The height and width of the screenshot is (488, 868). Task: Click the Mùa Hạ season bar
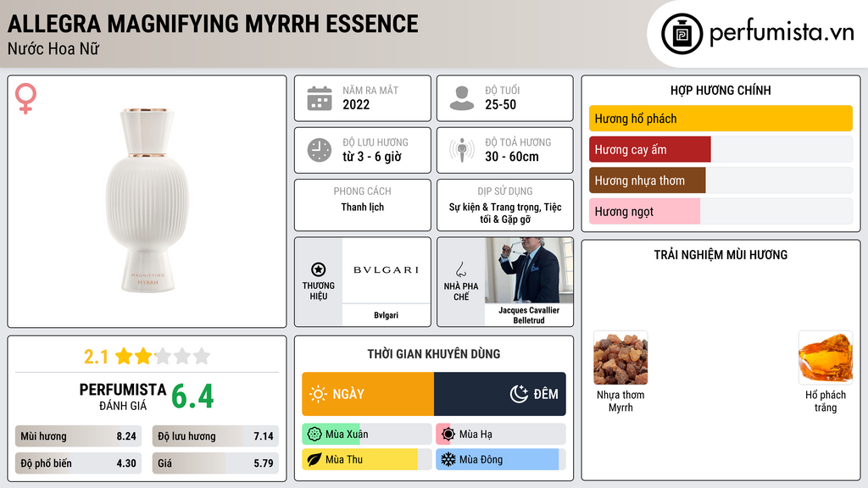pyautogui.click(x=501, y=435)
